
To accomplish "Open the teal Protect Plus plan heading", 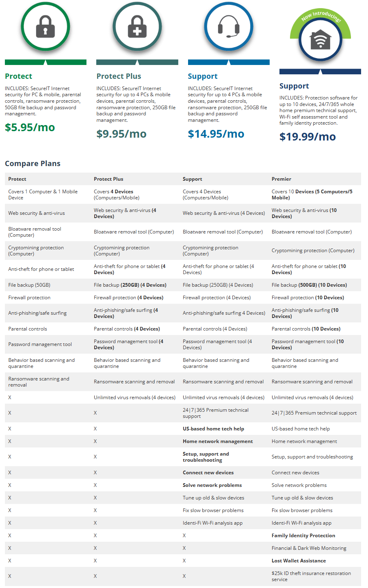I will [119, 76].
